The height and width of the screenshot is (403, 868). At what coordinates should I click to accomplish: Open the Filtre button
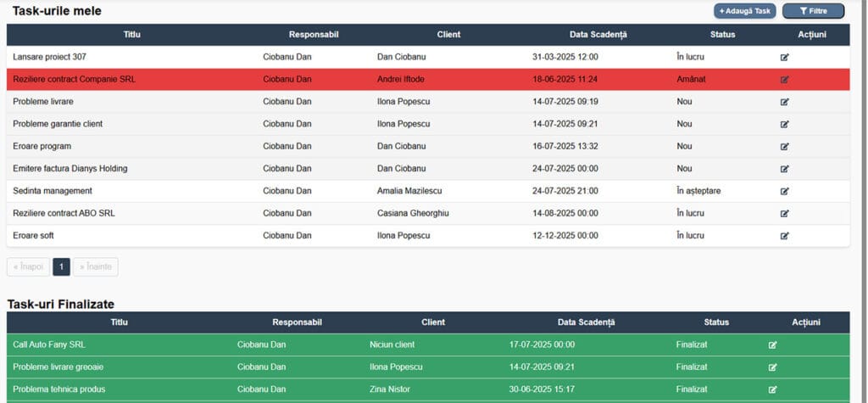813,11
